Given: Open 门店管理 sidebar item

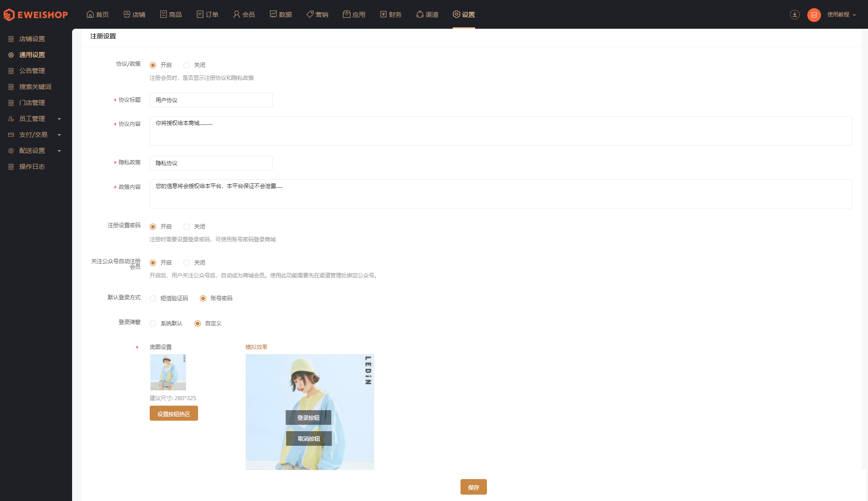Looking at the screenshot, I should (x=32, y=103).
